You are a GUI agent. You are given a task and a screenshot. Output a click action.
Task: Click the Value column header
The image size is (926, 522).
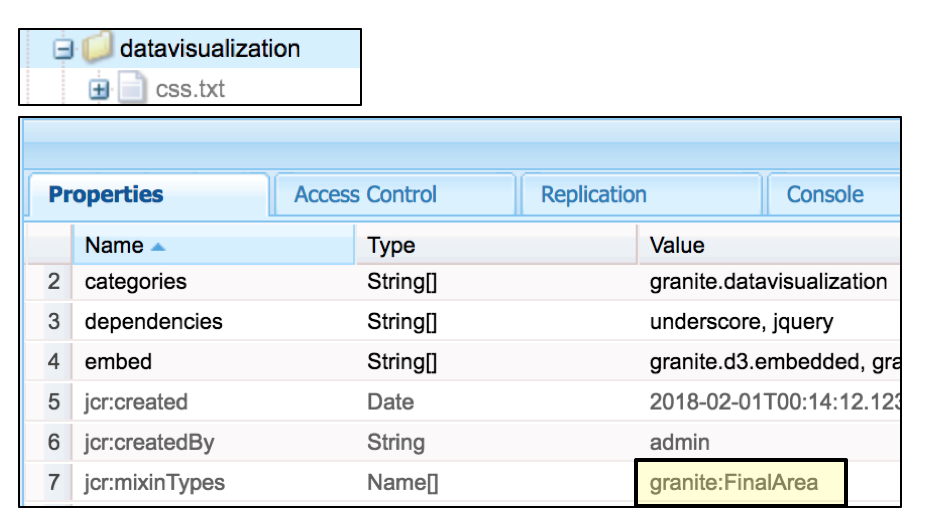[x=677, y=245]
